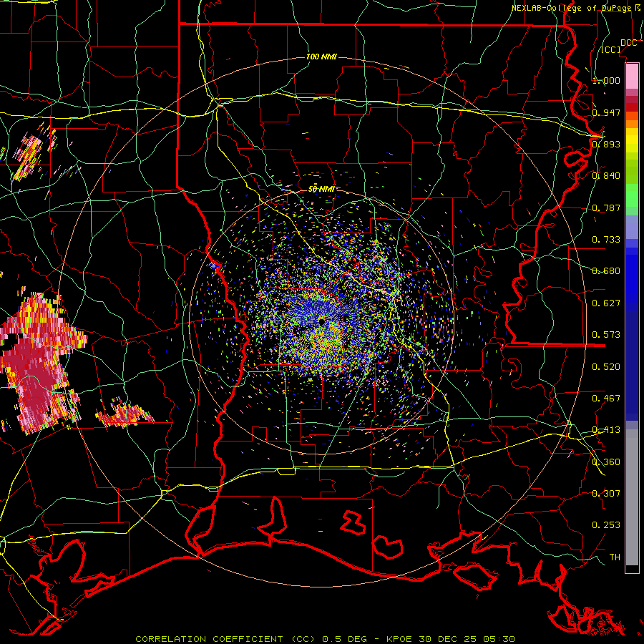
Task: Click the pink top segment of color bar
Action: coord(632,77)
